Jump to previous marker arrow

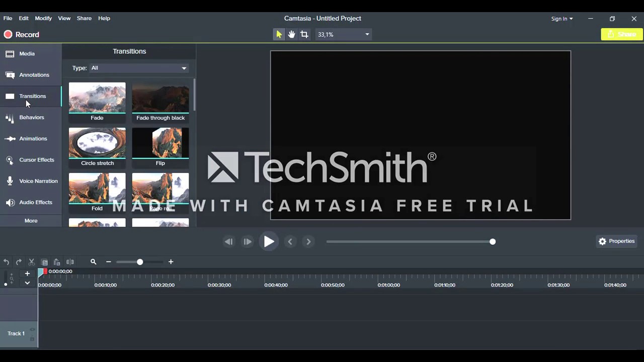point(290,242)
